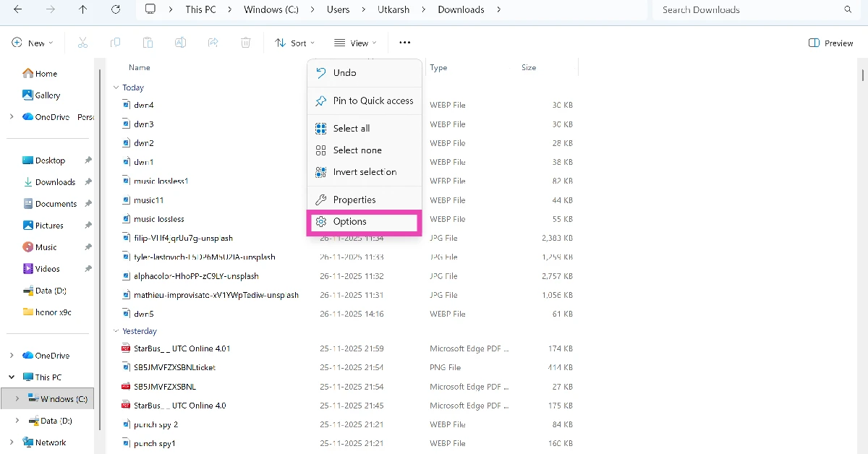Open the View dropdown menu
This screenshot has height=454, width=868.
[354, 43]
